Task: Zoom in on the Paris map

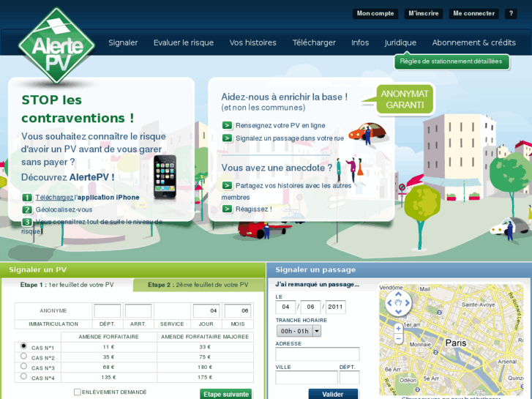Action: pyautogui.click(x=398, y=329)
